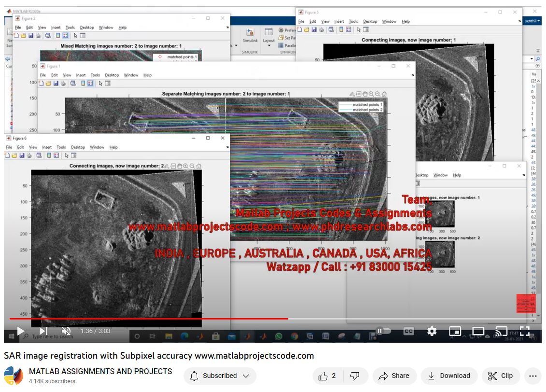The image size is (546, 392).
Task: Unmute the video volume
Action: 66,331
